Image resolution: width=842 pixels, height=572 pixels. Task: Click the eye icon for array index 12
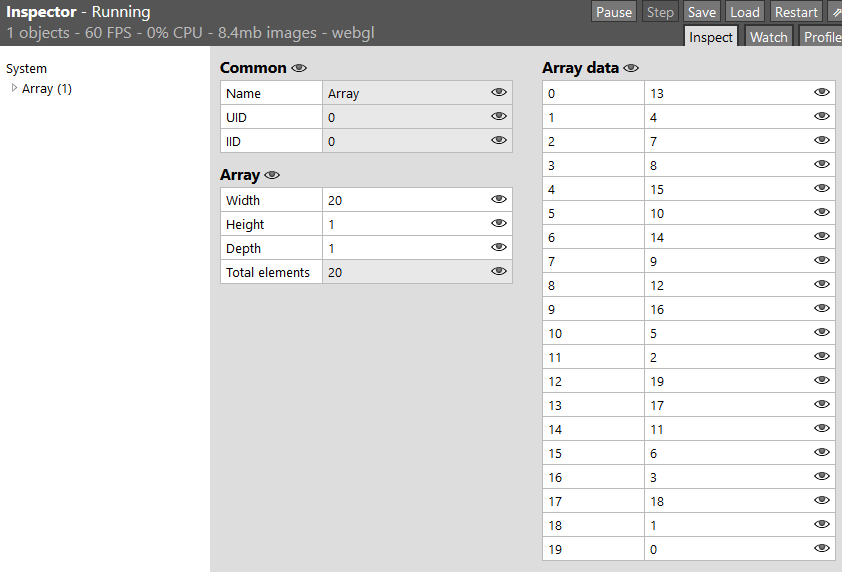(822, 381)
